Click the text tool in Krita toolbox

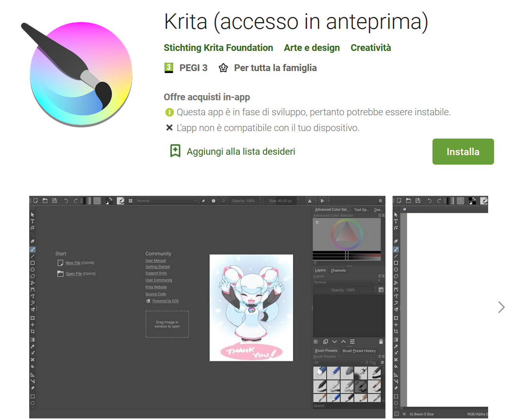coord(33,221)
